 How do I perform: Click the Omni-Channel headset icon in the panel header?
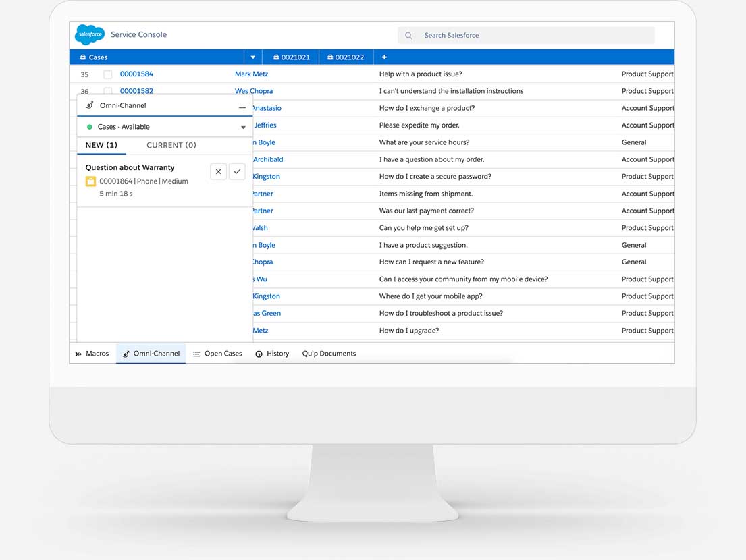coord(91,105)
